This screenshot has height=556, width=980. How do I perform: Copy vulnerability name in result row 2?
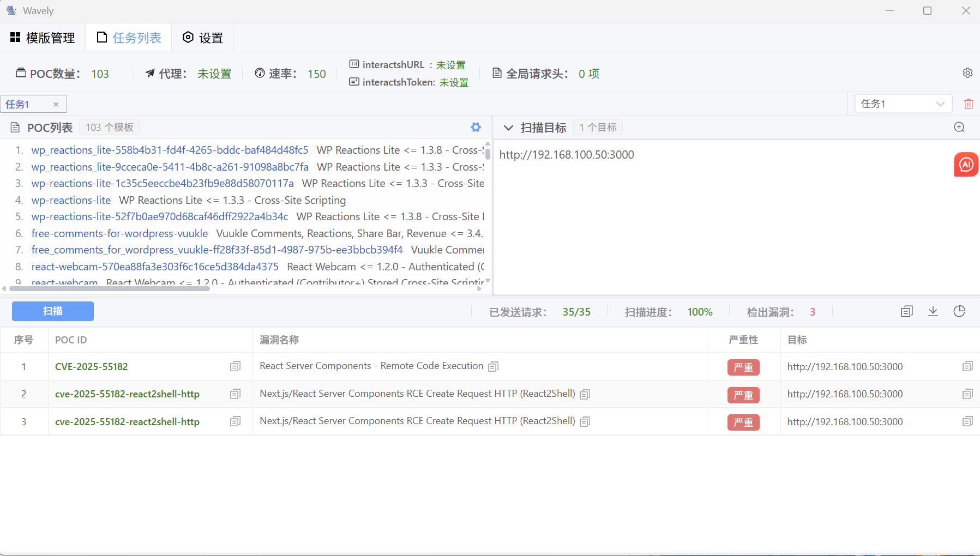(x=585, y=394)
